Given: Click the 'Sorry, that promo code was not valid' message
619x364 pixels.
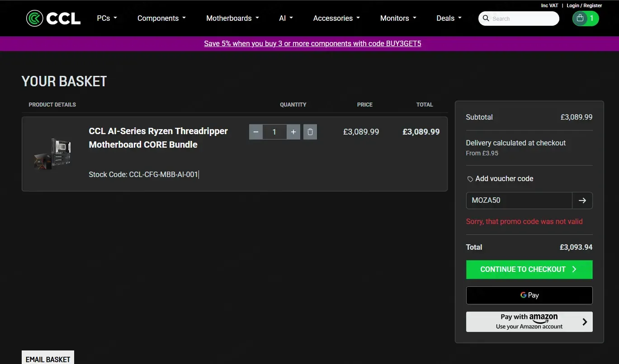Looking at the screenshot, I should (524, 222).
